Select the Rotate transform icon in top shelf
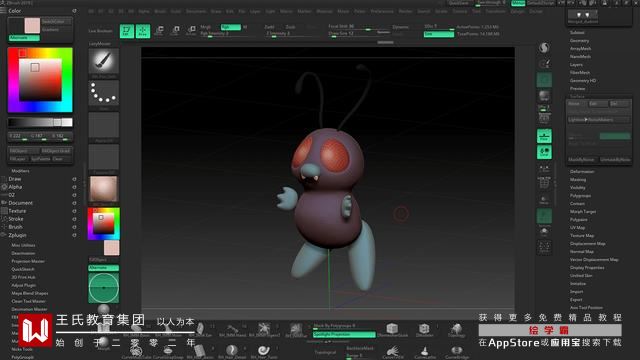This screenshot has height=360, width=640. (191, 30)
